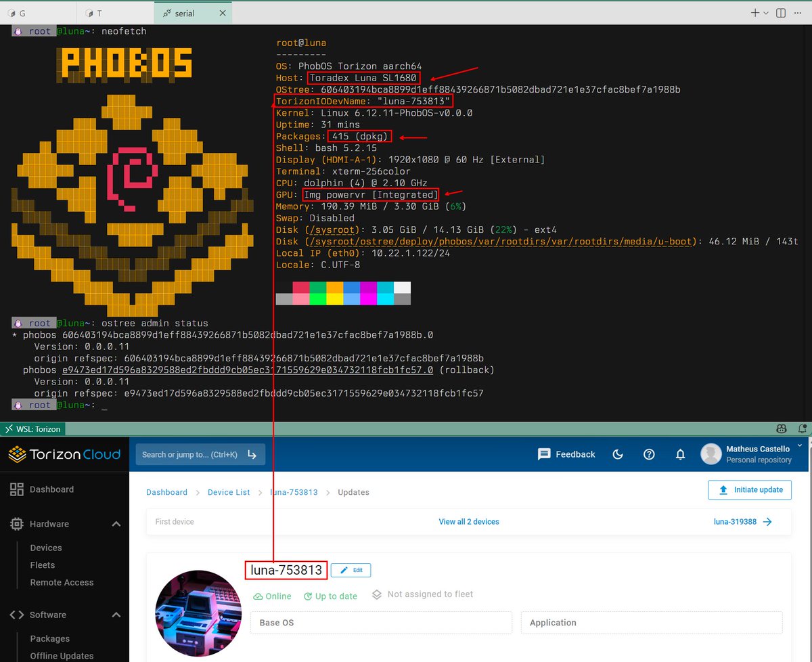Click the Dashboard grid icon
This screenshot has height=662, width=812.
(16, 489)
